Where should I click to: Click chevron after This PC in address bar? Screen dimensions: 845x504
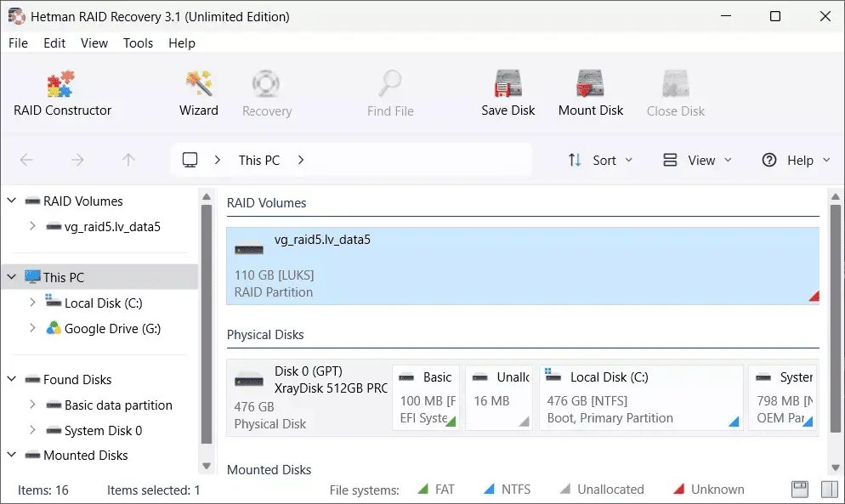301,160
